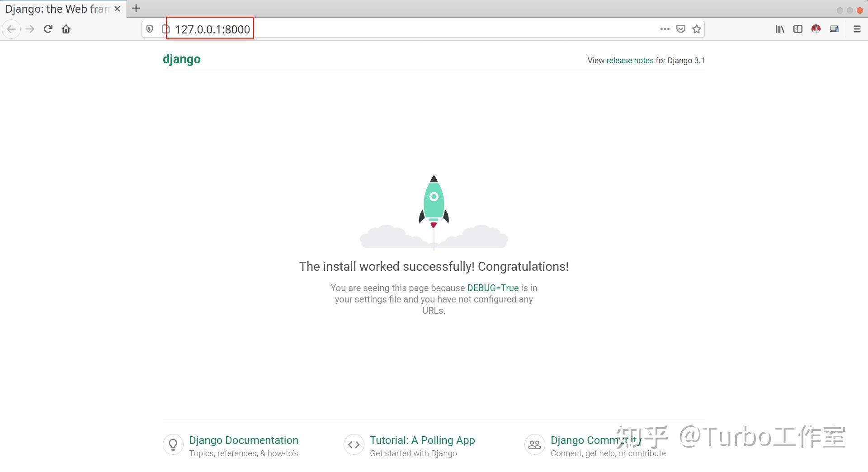Screen dimensions: 868x472
Task: Show tracking protection shield info
Action: tap(150, 29)
